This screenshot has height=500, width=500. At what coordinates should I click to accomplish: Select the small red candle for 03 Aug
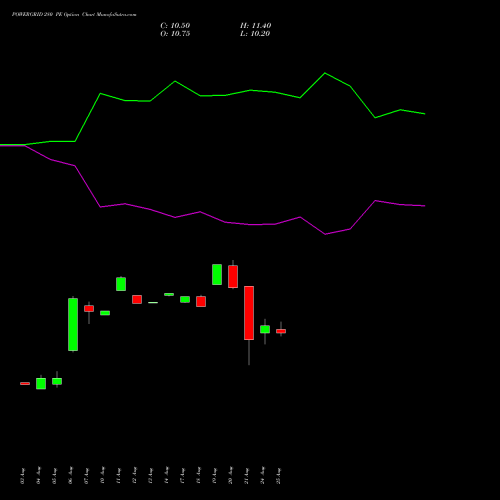(25, 383)
